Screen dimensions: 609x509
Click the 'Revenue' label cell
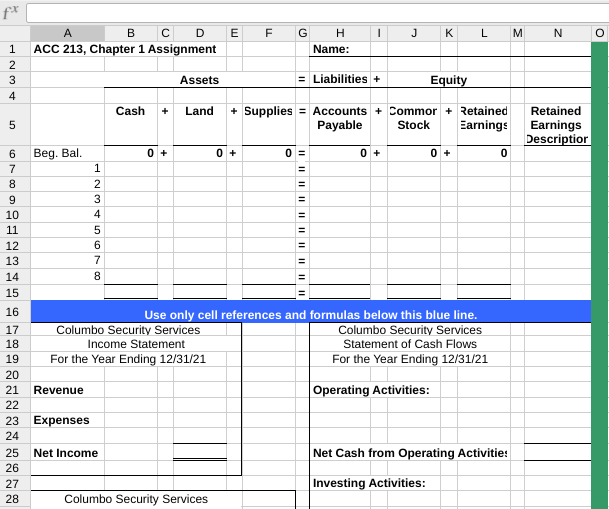point(67,390)
